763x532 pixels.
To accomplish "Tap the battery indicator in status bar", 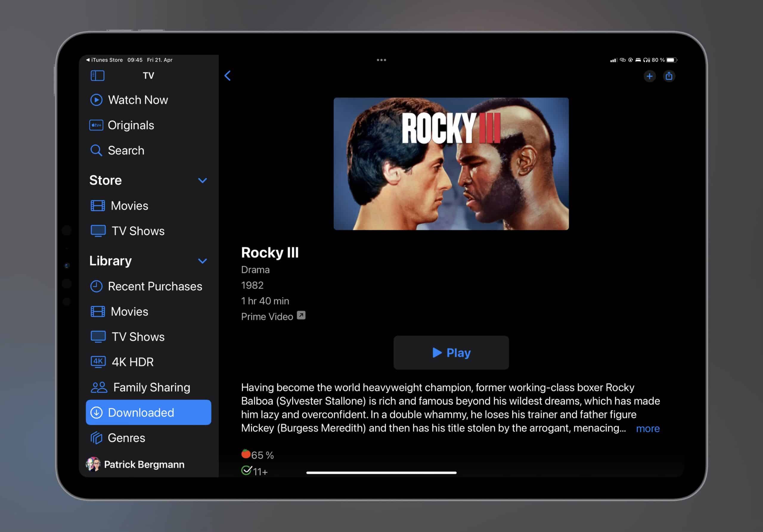I will [x=671, y=60].
